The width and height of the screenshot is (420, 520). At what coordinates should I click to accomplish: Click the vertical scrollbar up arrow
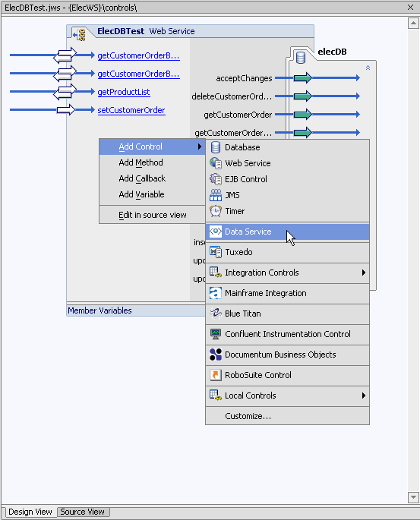tap(413, 24)
